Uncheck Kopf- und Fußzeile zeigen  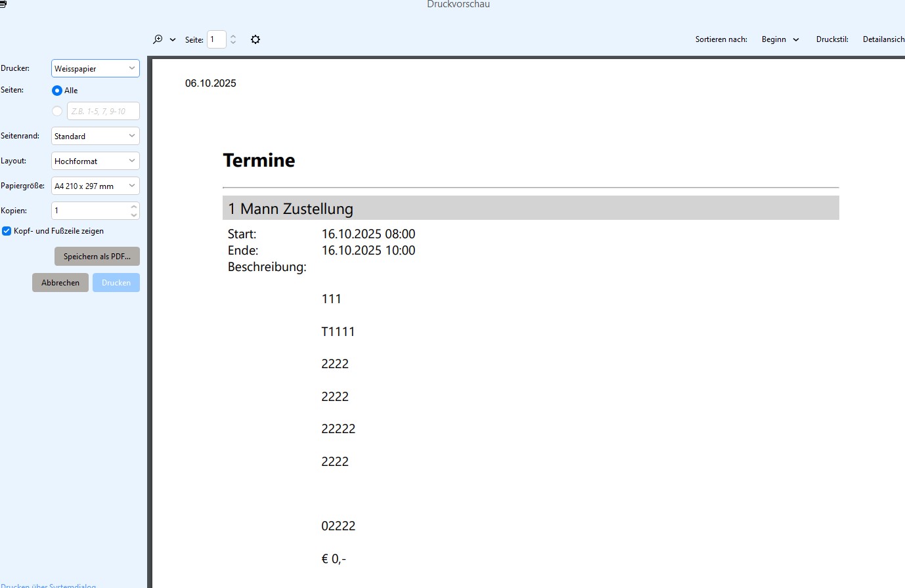pos(7,231)
